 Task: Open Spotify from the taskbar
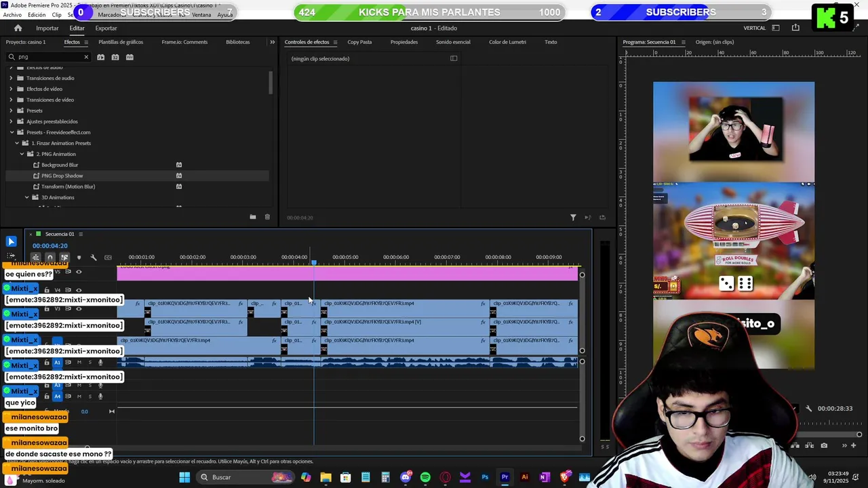coord(425,477)
